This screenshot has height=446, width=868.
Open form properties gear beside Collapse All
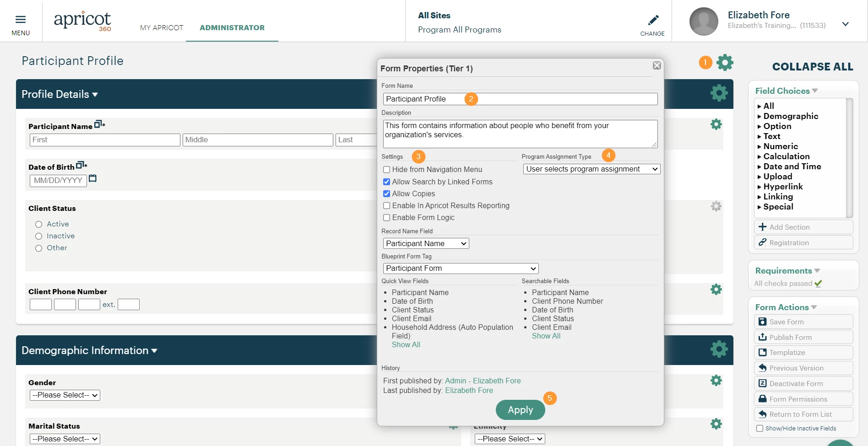tap(725, 62)
